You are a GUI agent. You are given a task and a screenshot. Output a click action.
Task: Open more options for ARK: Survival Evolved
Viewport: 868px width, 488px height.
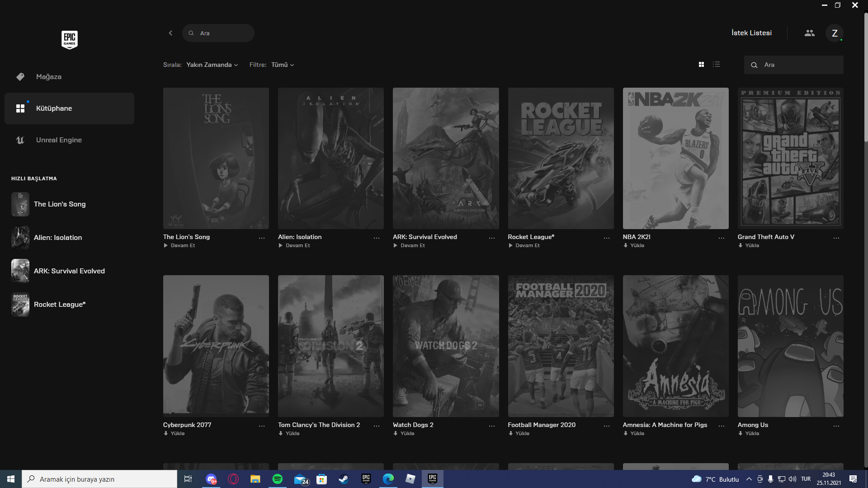pyautogui.click(x=492, y=238)
